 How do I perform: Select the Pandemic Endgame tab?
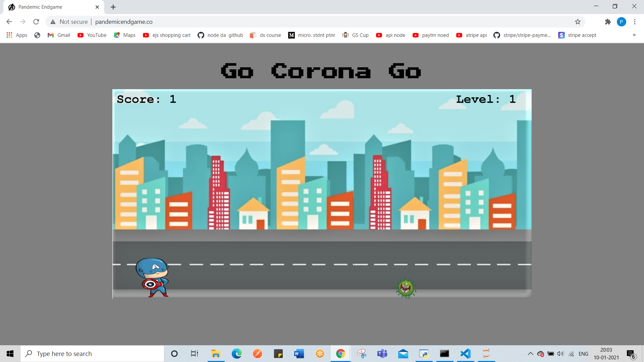coord(50,7)
